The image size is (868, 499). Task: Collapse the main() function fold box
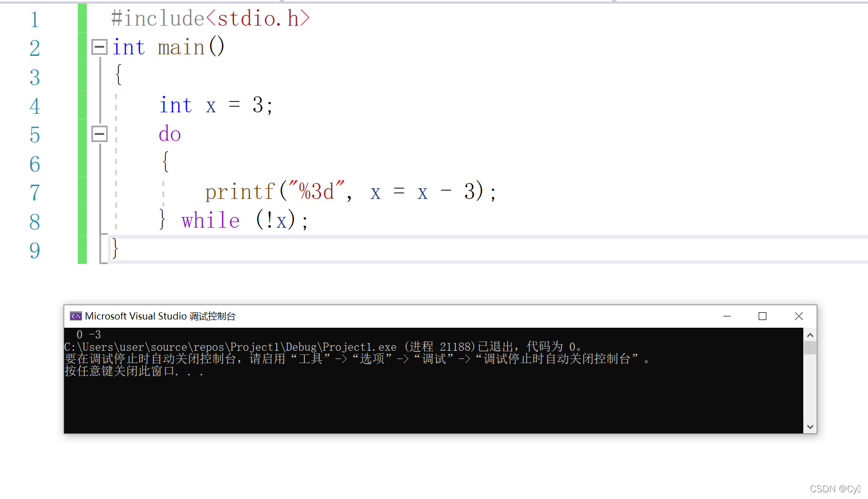click(x=99, y=47)
